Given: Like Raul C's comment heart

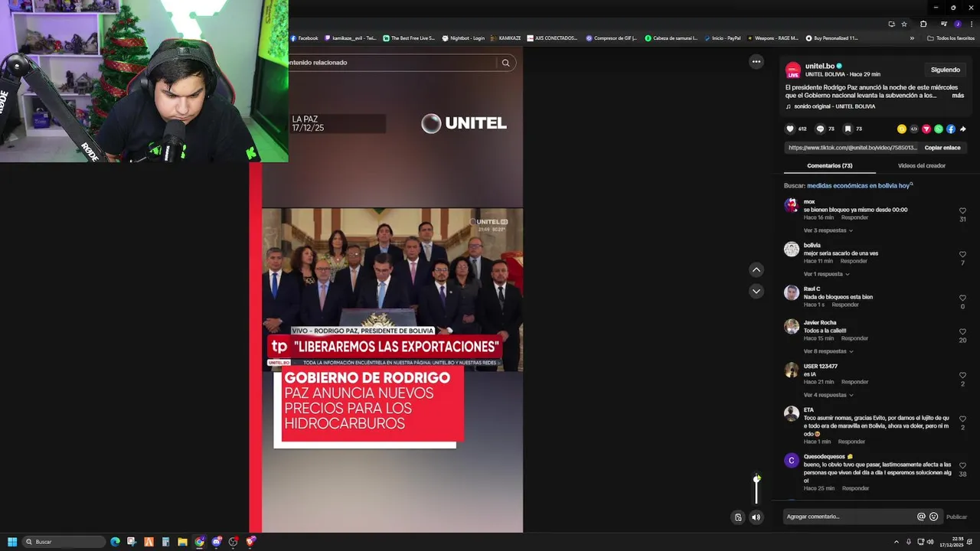Looking at the screenshot, I should pos(962,298).
